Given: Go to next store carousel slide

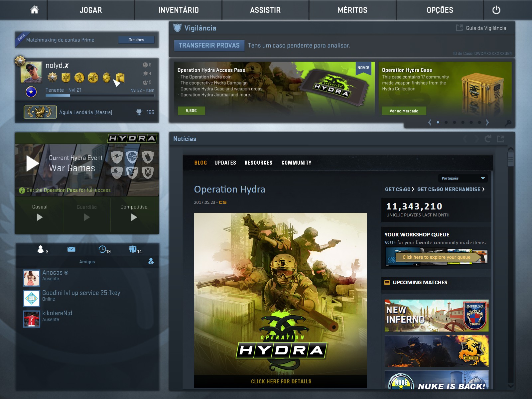Looking at the screenshot, I should point(487,122).
